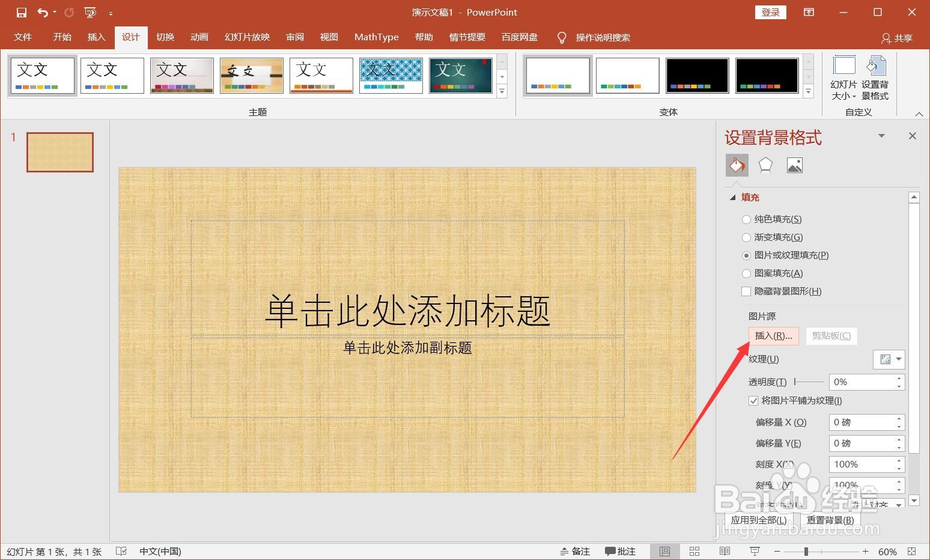Click the Fit slide to window icon
Viewport: 930px width, 560px height.
[x=912, y=551]
